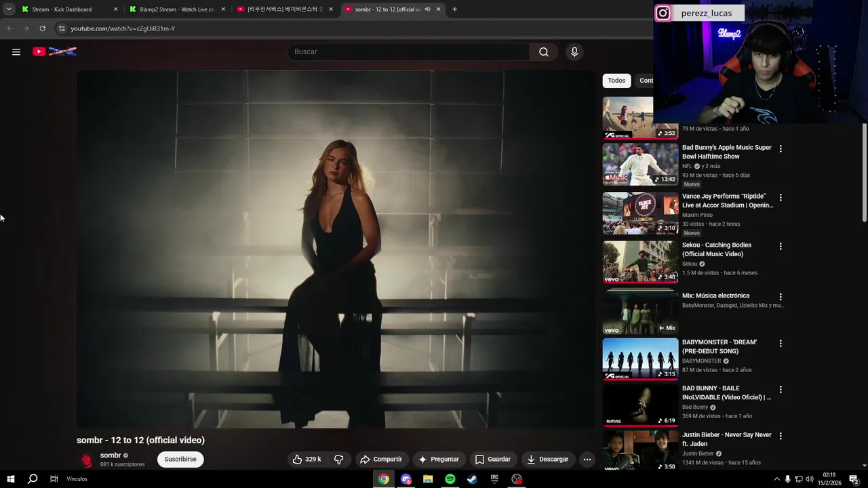Focus the Buscar search field
The height and width of the screenshot is (488, 868).
pos(409,52)
